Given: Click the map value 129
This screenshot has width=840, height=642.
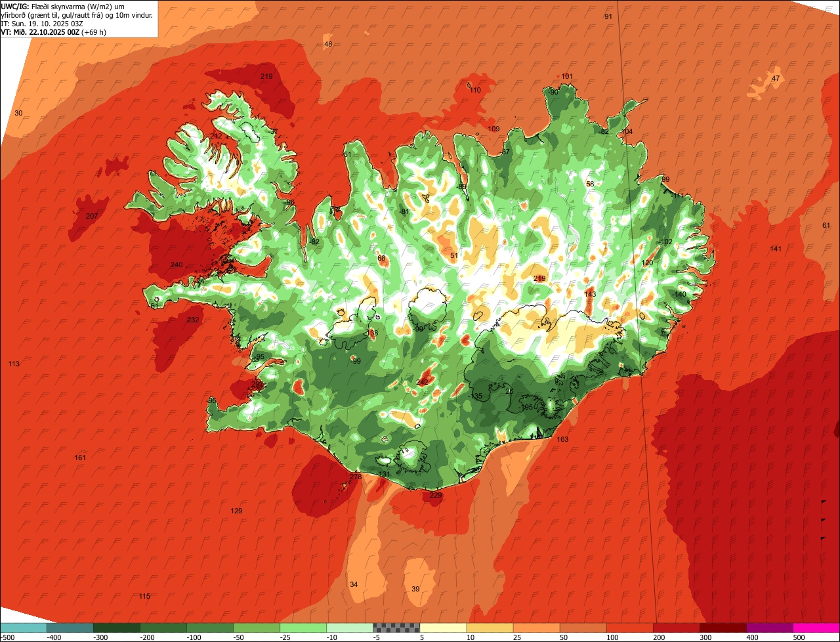Looking at the screenshot, I should [x=236, y=511].
